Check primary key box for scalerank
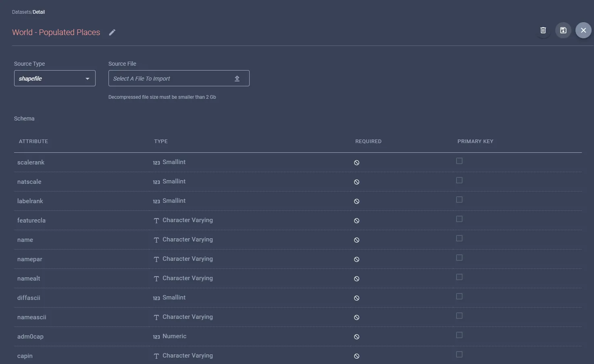Image resolution: width=594 pixels, height=364 pixels. coord(459,161)
